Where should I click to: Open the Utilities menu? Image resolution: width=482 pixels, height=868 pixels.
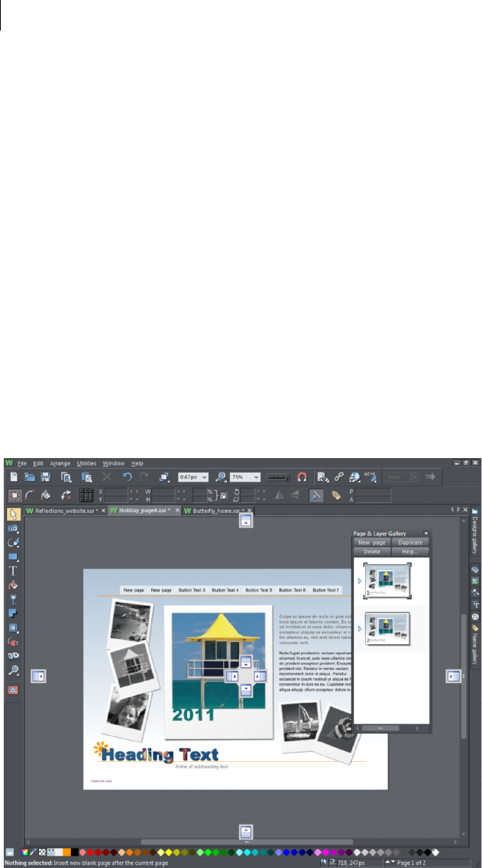click(86, 463)
